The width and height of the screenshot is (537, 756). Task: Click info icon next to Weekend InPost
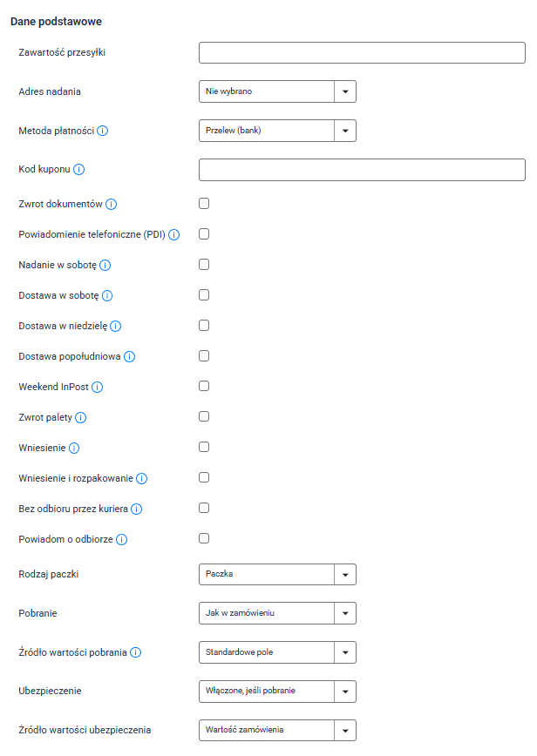98,387
